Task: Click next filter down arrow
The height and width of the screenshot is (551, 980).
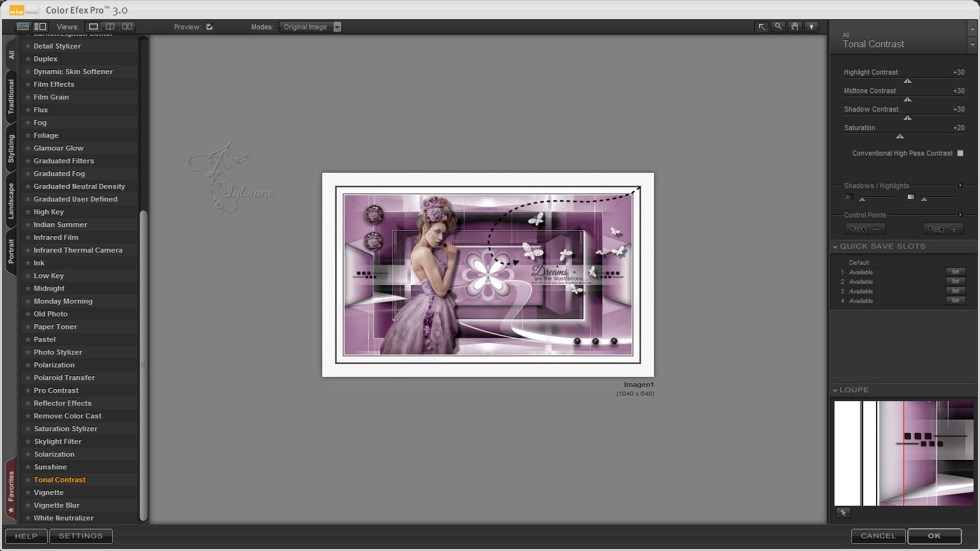Action: pyautogui.click(x=972, y=45)
